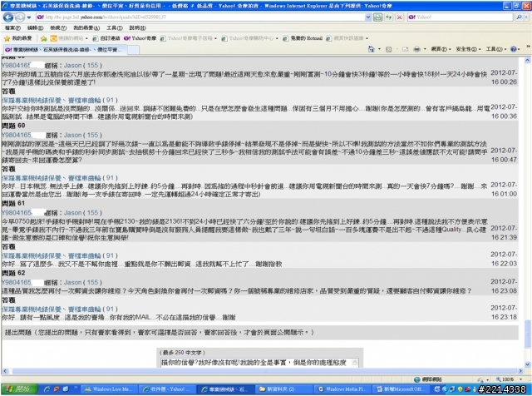The height and width of the screenshot is (396, 532).
Task: Open 免費的 Hotmail favorites link
Action: point(303,38)
